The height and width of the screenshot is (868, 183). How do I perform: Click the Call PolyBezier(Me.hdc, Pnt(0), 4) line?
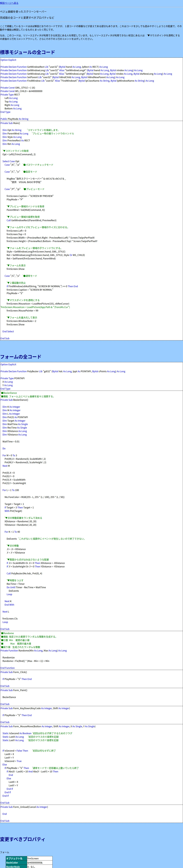(x=25, y=573)
